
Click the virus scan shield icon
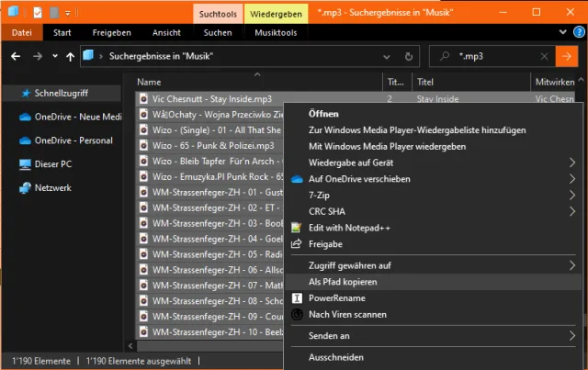(x=297, y=315)
